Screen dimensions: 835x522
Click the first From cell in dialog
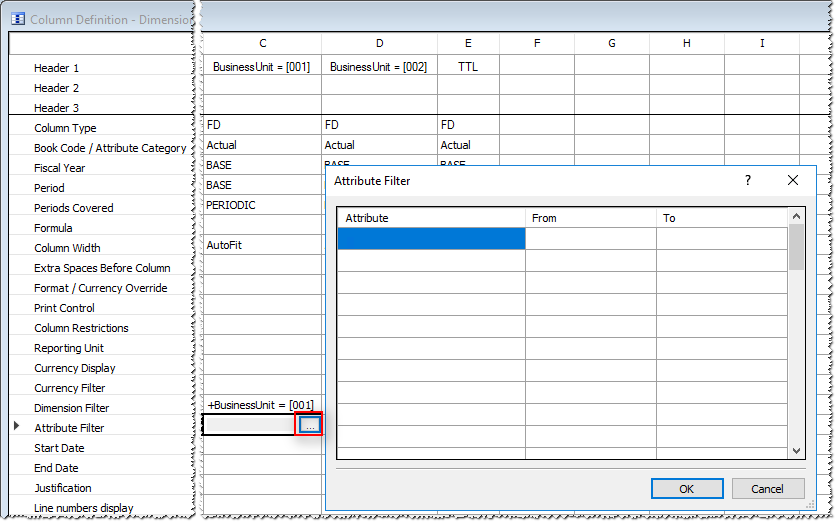click(x=590, y=238)
